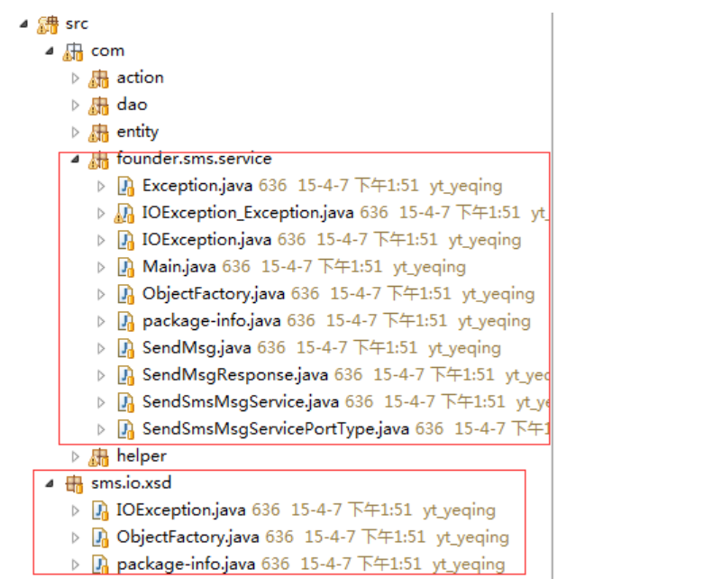Viewport: 713px width, 588px height.
Task: Select the helper package label
Action: (x=142, y=456)
